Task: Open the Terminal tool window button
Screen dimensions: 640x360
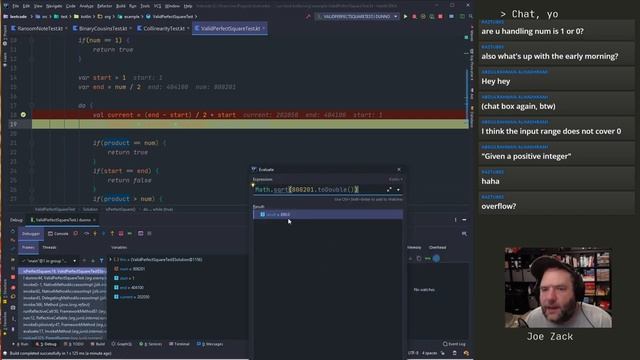Action: (x=179, y=344)
